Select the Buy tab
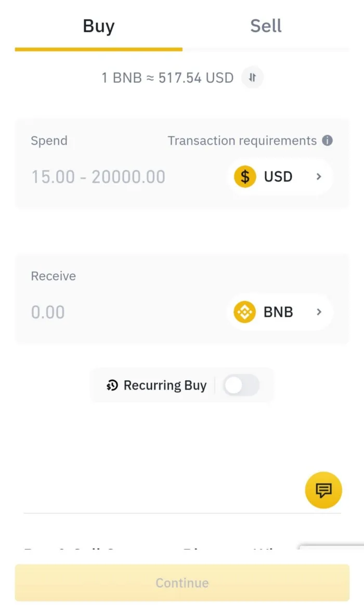Viewport: 364px width, 609px height. [98, 25]
